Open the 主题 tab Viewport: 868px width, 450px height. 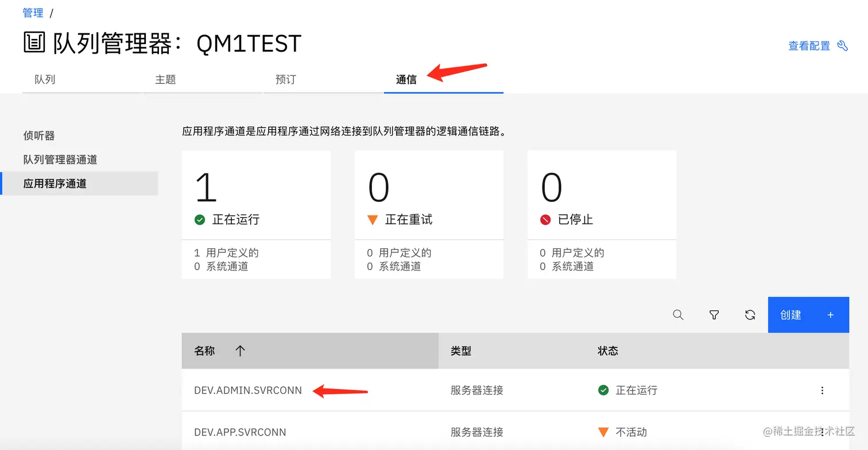(x=165, y=80)
